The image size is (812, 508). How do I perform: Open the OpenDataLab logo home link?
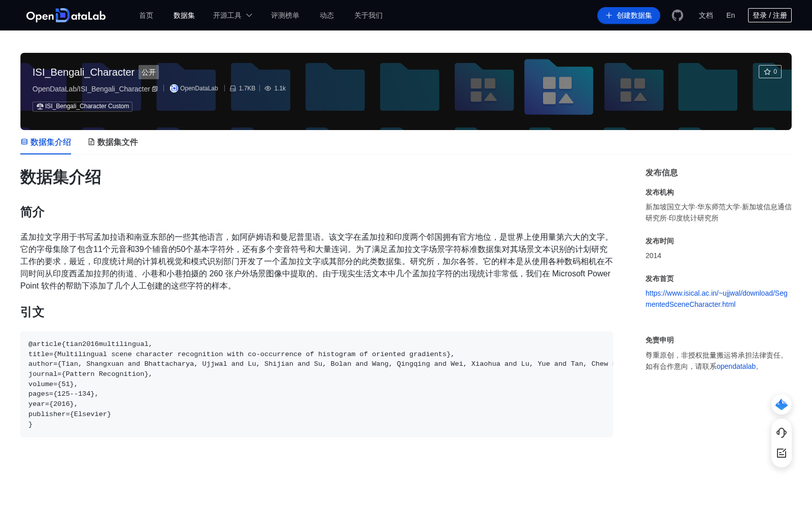click(66, 15)
